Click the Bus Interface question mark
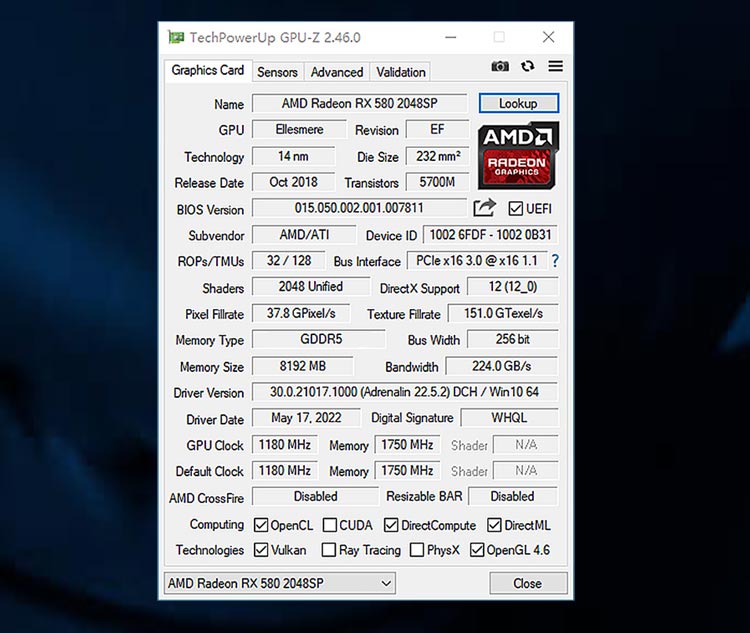This screenshot has width=750, height=633. point(555,261)
